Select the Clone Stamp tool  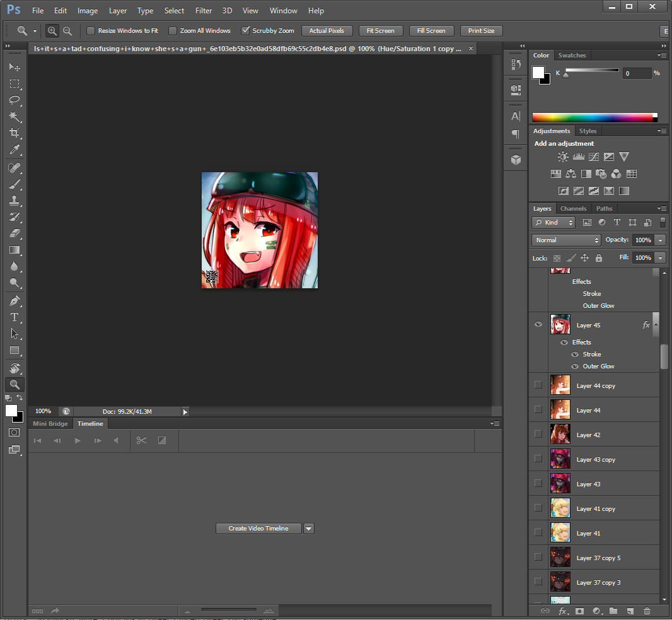tap(14, 200)
